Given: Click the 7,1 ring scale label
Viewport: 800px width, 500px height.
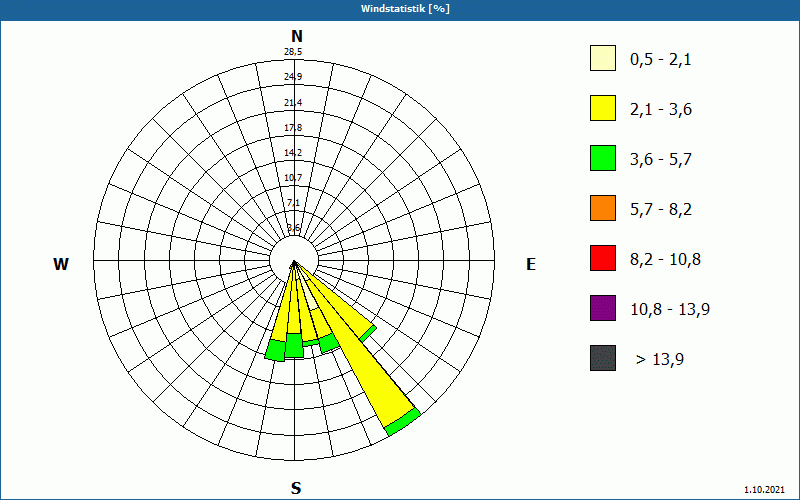Looking at the screenshot, I should tap(293, 203).
